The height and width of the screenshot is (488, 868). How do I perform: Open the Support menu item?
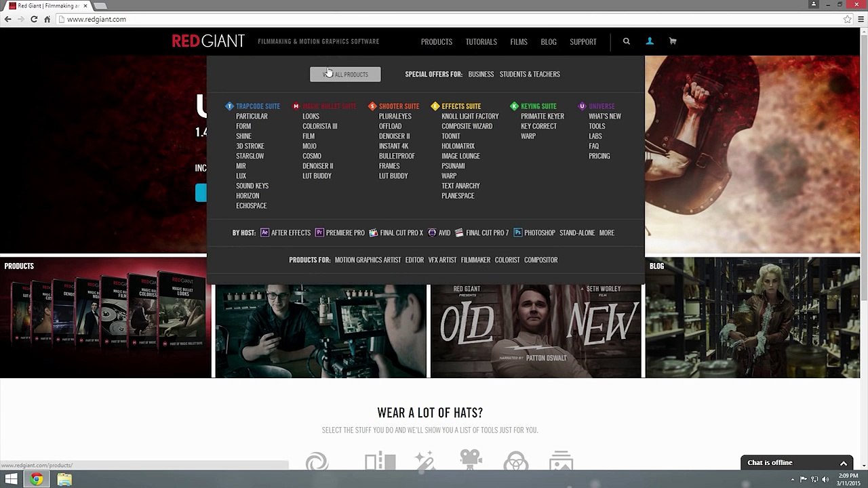pyautogui.click(x=583, y=42)
